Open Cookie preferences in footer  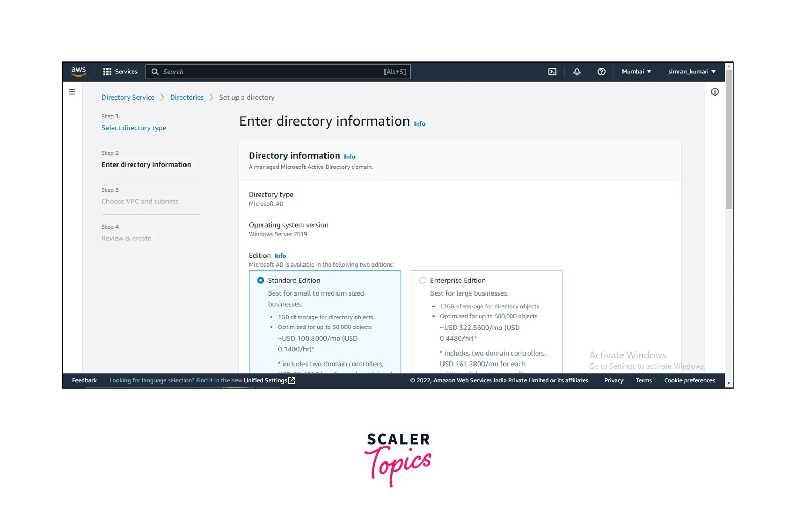coord(689,380)
